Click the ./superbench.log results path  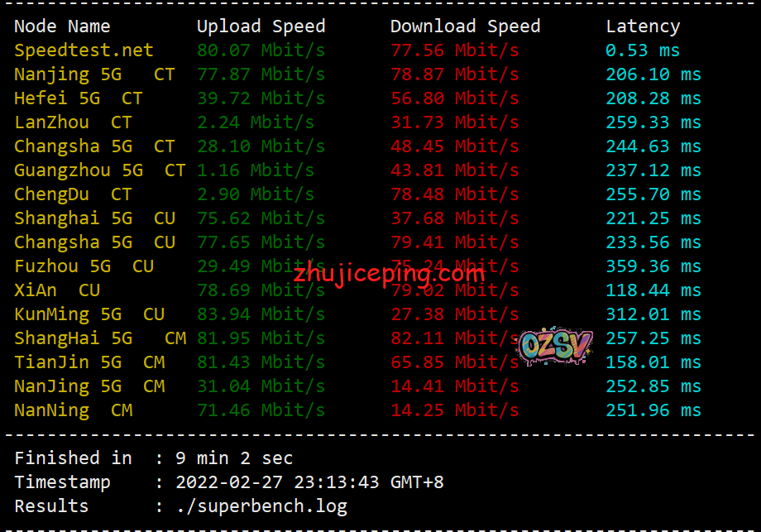[x=261, y=506]
